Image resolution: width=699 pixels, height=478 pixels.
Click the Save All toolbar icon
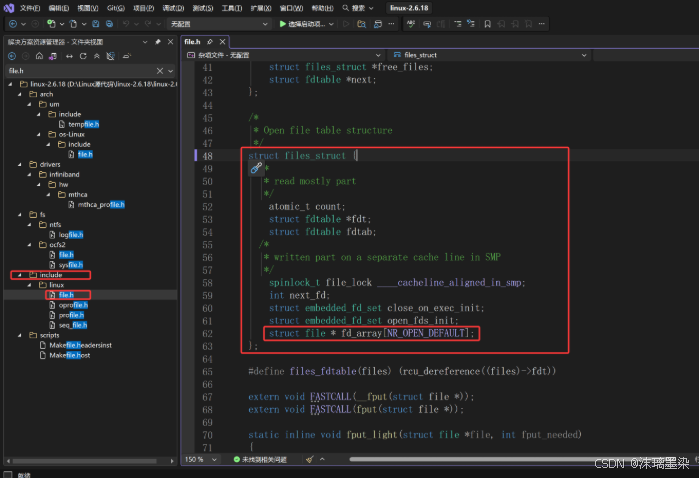(109, 24)
